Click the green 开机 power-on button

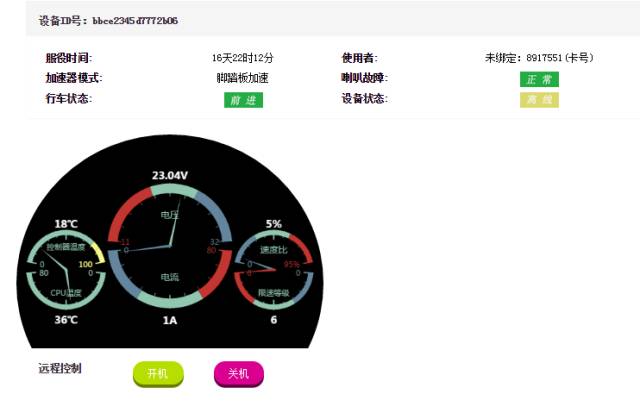pos(158,373)
